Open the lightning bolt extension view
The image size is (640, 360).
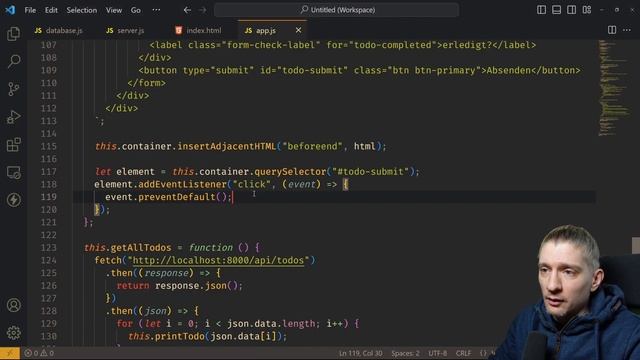(x=13, y=200)
